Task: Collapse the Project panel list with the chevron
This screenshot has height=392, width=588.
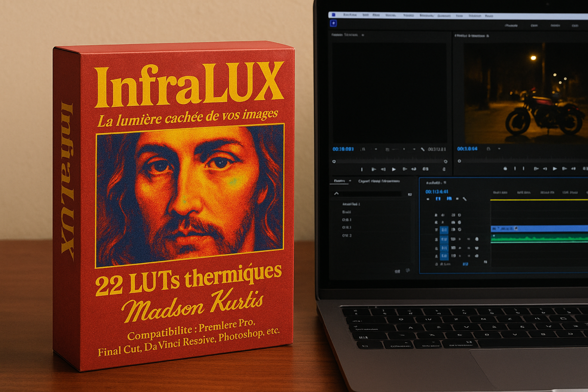Action: click(336, 194)
